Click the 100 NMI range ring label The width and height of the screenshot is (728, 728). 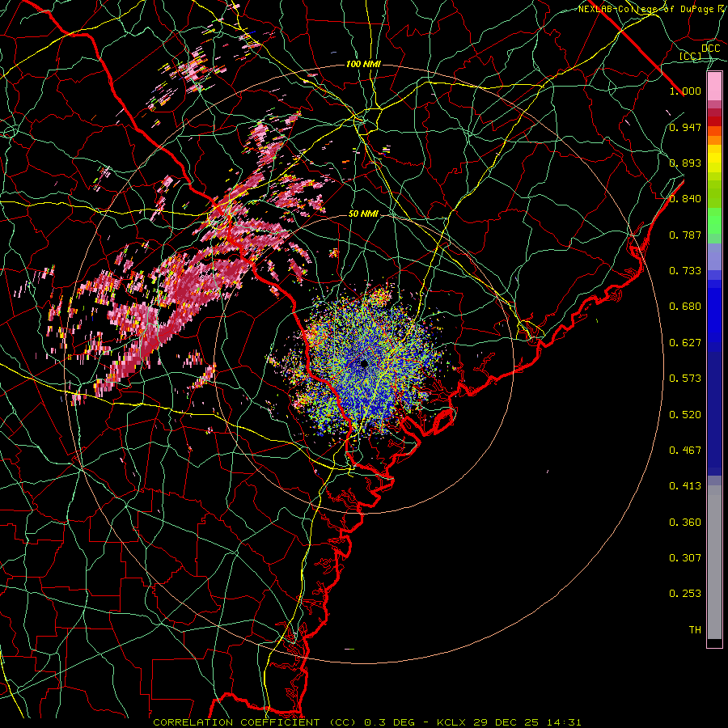pos(363,64)
